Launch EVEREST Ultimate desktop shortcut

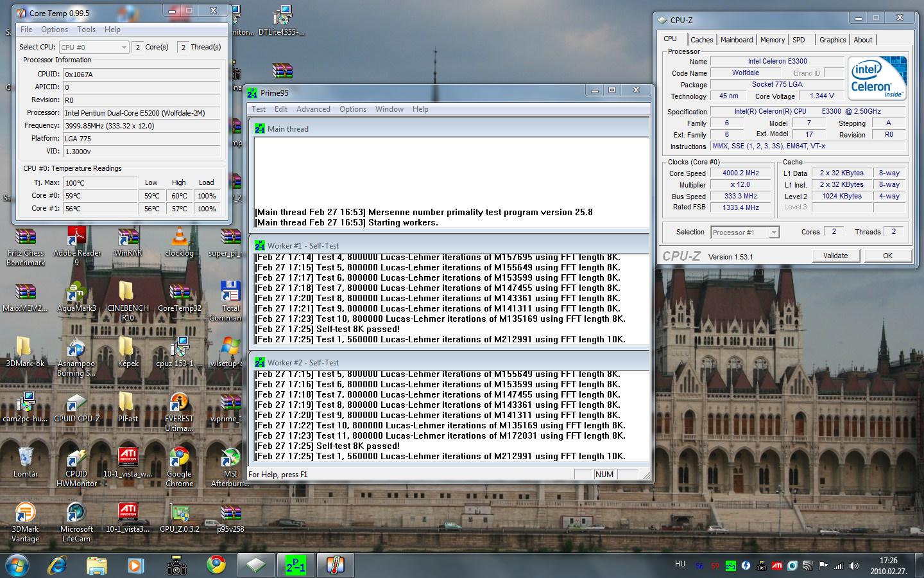pos(179,412)
